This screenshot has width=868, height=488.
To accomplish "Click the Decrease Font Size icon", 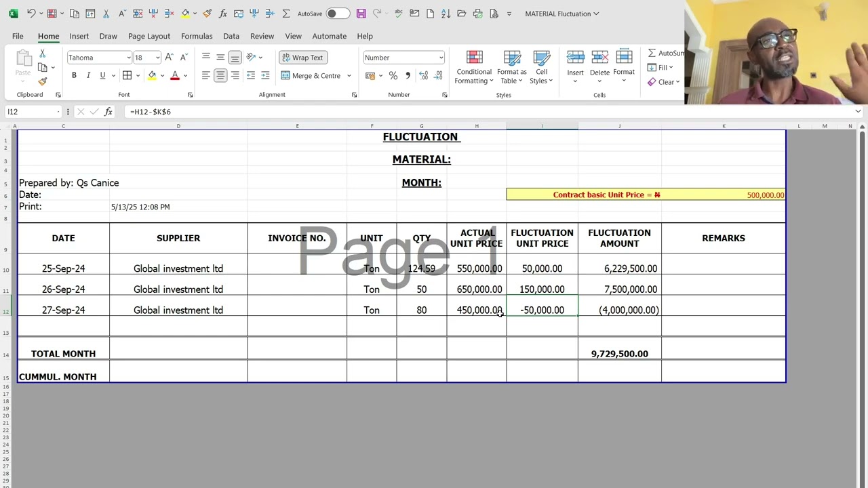I will (x=183, y=58).
